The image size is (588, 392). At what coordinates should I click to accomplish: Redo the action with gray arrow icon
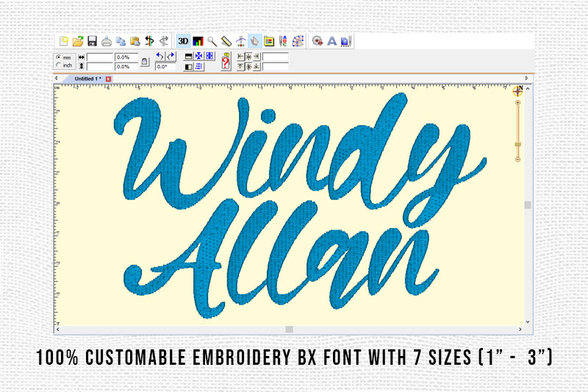(x=164, y=41)
